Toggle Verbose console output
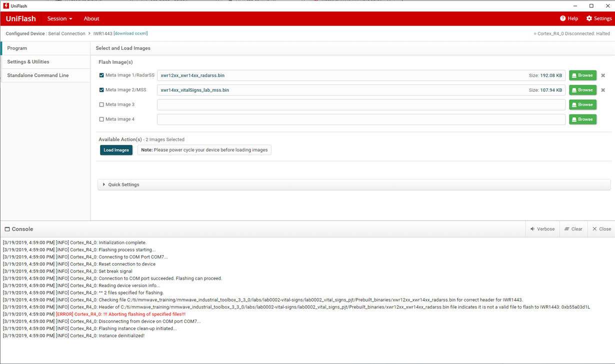 (542, 229)
